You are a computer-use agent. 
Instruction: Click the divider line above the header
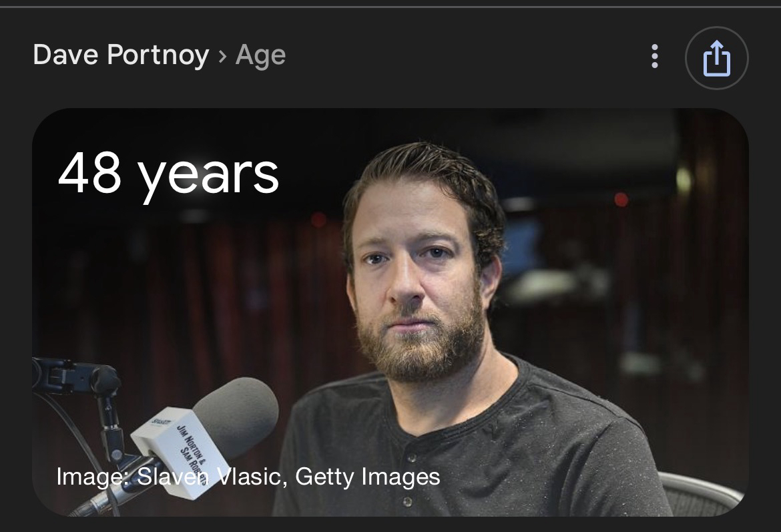pos(390,7)
